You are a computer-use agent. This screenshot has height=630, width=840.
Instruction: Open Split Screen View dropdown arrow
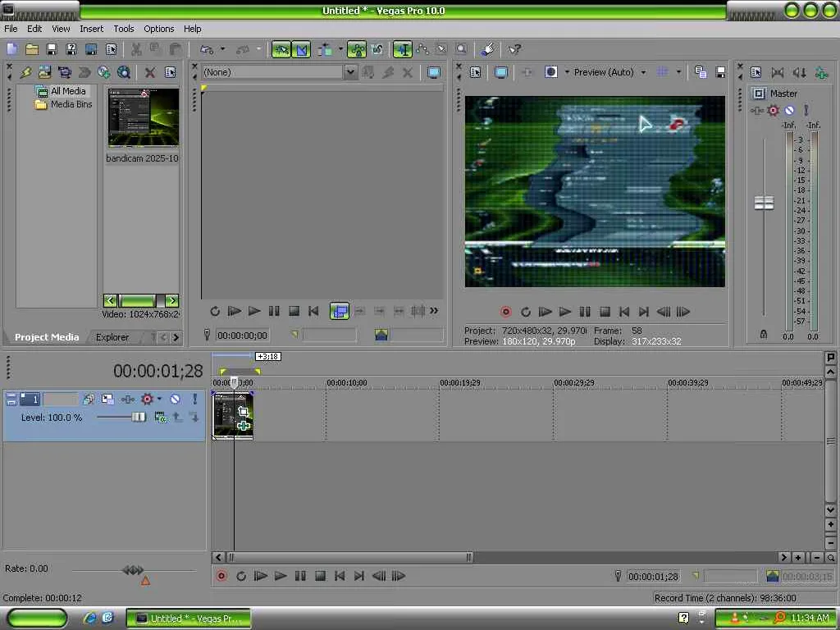point(567,72)
